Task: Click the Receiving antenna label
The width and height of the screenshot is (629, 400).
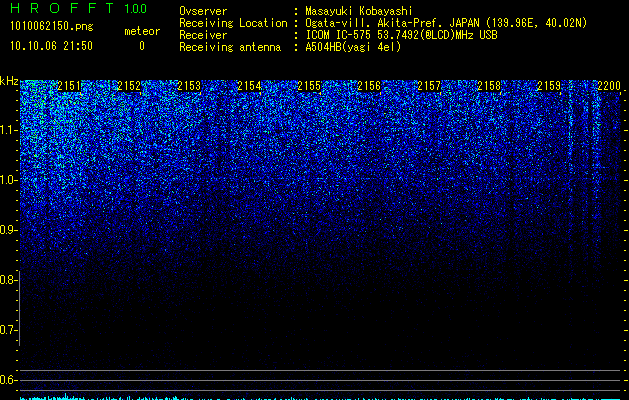Action: (x=230, y=47)
